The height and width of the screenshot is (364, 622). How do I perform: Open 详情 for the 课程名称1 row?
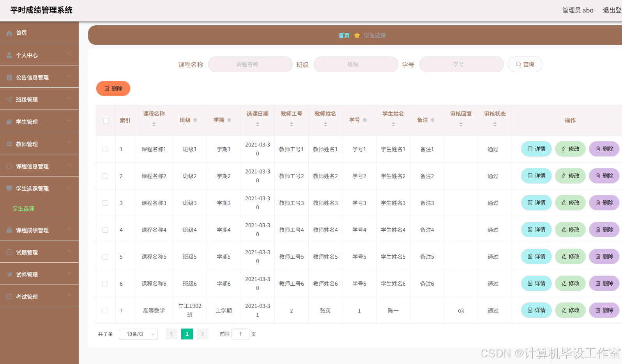coord(536,149)
